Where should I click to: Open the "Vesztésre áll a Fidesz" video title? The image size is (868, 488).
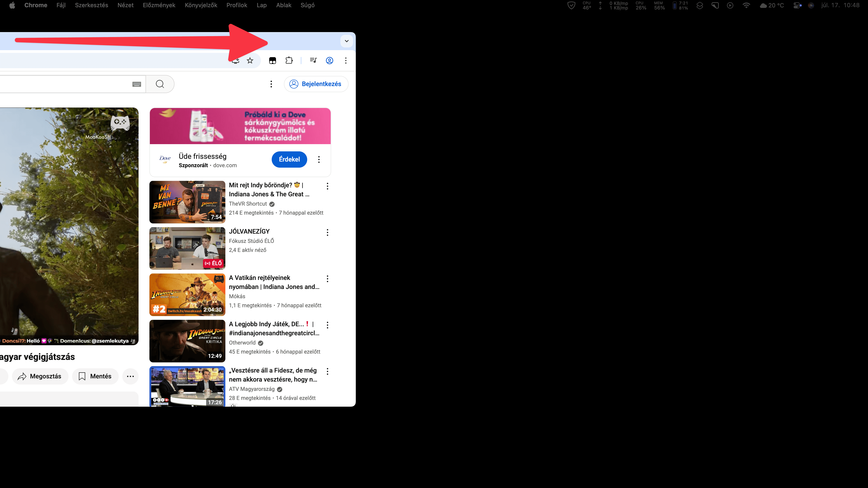click(x=273, y=375)
